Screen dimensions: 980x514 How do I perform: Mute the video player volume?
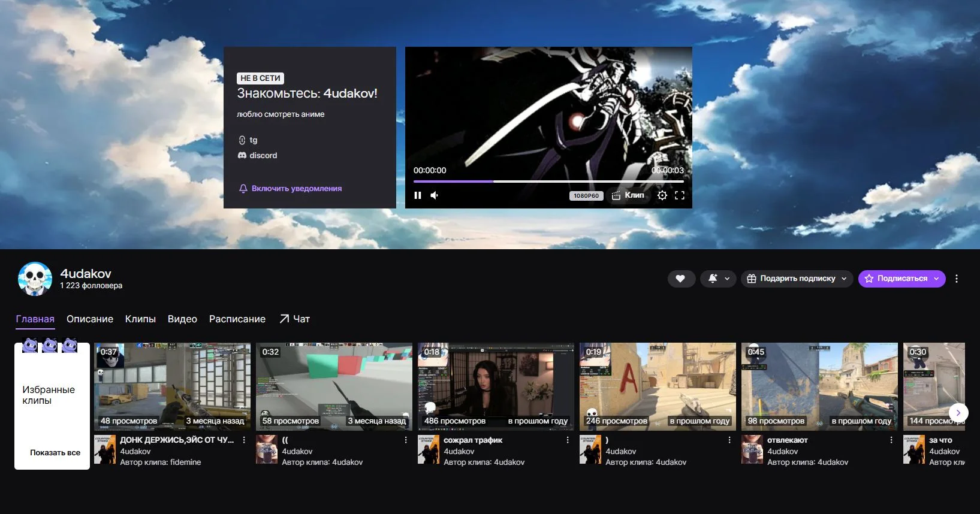tap(435, 195)
